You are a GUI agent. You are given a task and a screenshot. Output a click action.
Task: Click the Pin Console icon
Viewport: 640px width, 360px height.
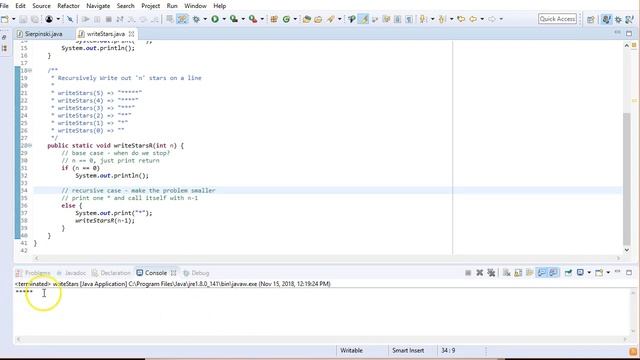(568, 273)
